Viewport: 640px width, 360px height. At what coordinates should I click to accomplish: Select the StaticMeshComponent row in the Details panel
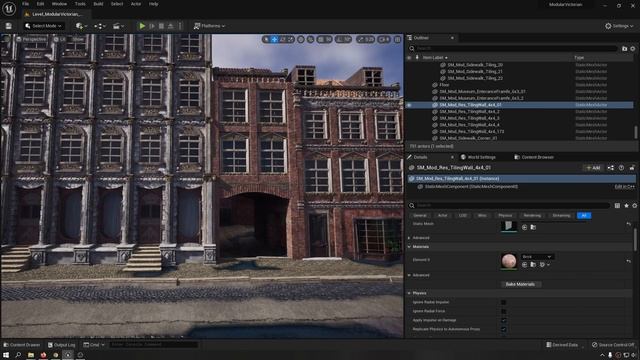pos(471,187)
